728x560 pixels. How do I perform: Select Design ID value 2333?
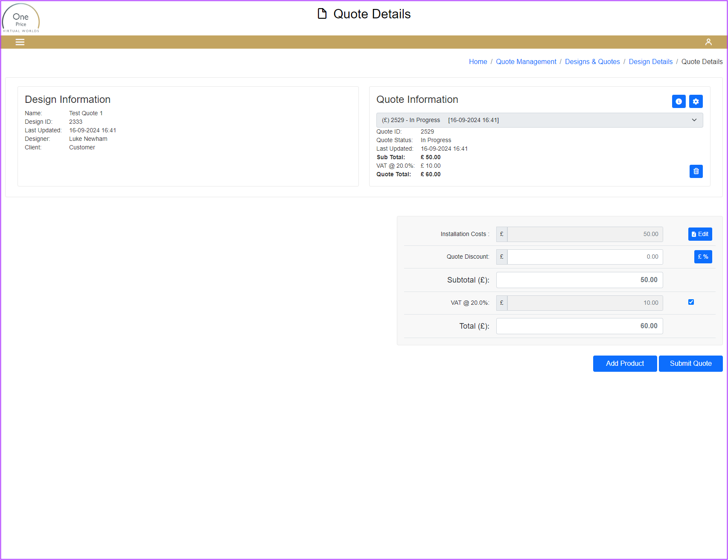(x=76, y=122)
